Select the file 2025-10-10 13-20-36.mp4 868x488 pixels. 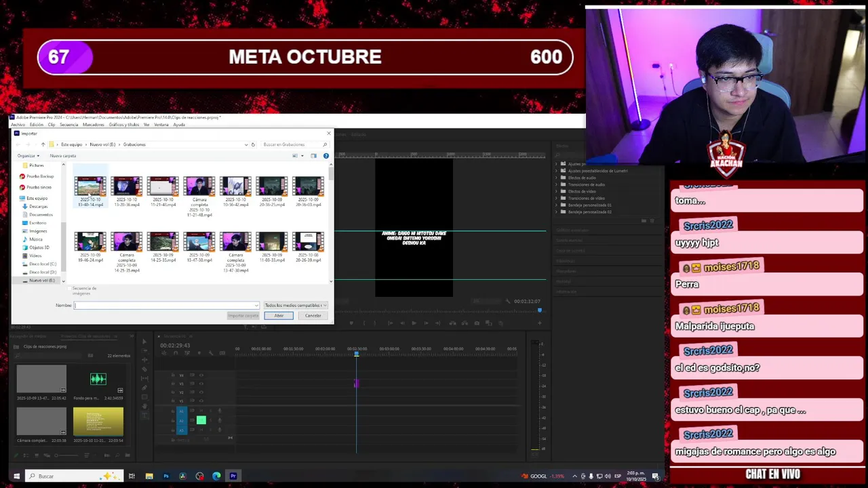[127, 192]
